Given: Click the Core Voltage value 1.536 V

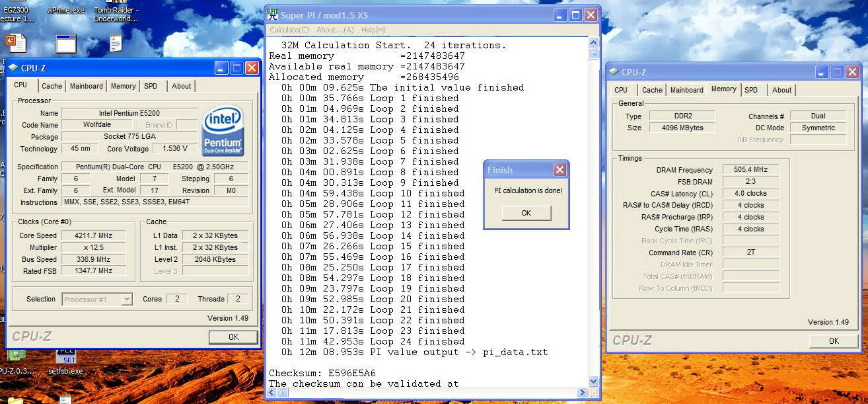Looking at the screenshot, I should point(175,149).
